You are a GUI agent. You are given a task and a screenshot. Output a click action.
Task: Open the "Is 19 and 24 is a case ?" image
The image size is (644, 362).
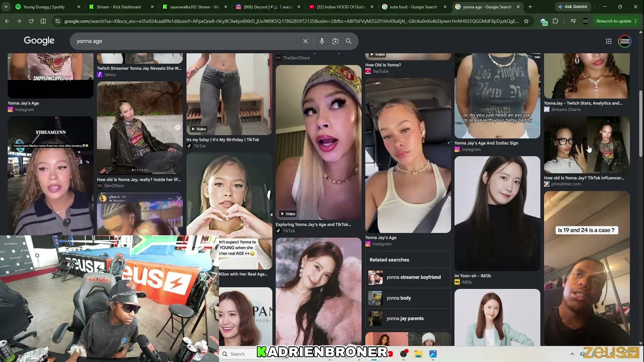tap(587, 268)
